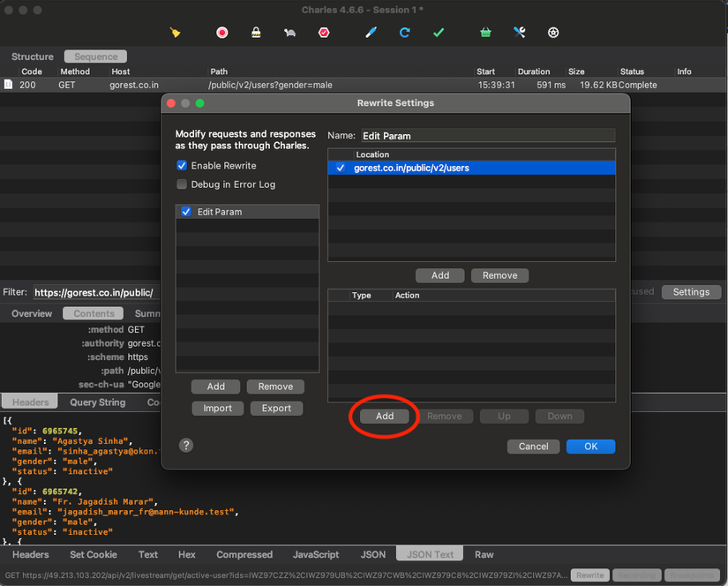Open the Compressed response tab
Image resolution: width=728 pixels, height=586 pixels.
pyautogui.click(x=244, y=554)
